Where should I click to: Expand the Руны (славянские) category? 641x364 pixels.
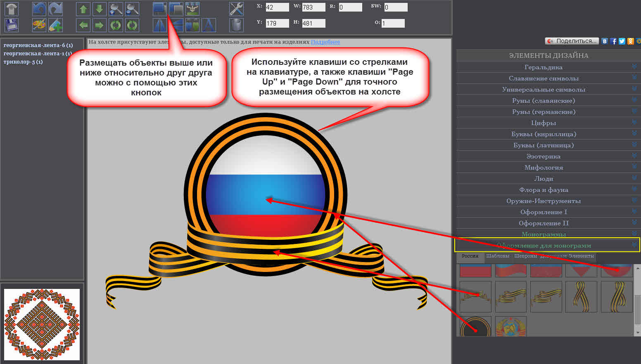point(548,100)
